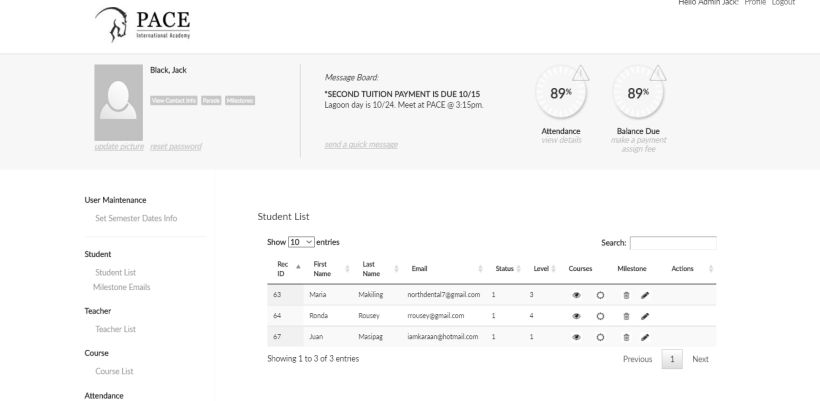This screenshot has width=820, height=401.
Task: Select Course List from the sidebar
Action: click(x=114, y=371)
